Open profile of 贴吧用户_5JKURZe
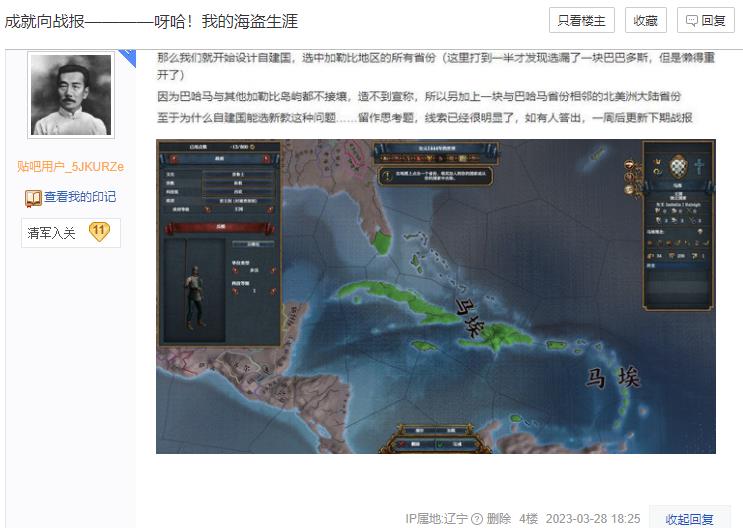 tap(71, 167)
